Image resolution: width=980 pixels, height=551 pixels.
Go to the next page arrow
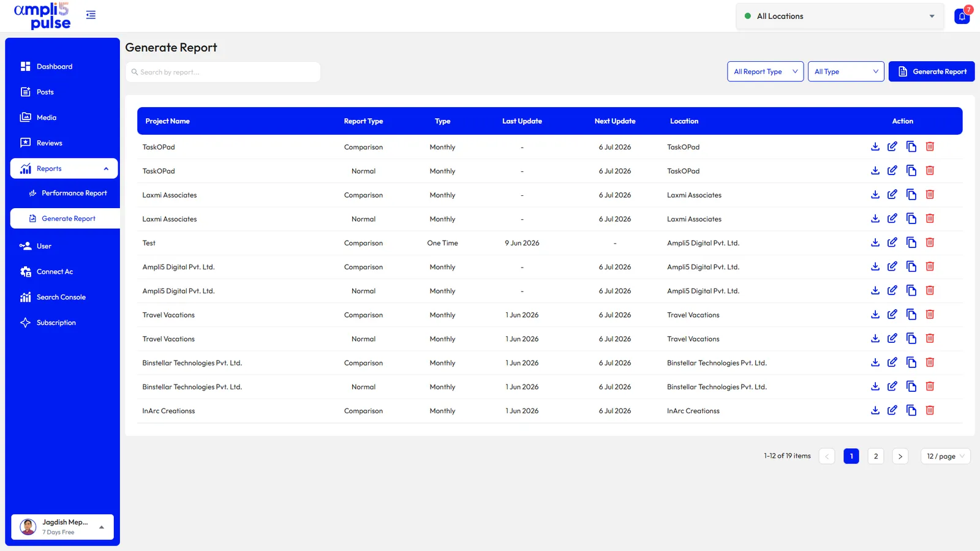click(900, 456)
